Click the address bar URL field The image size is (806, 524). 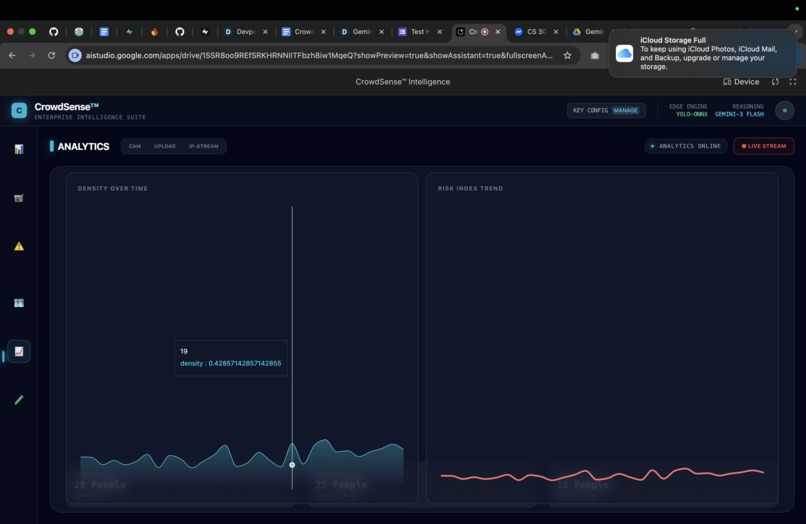pyautogui.click(x=319, y=55)
